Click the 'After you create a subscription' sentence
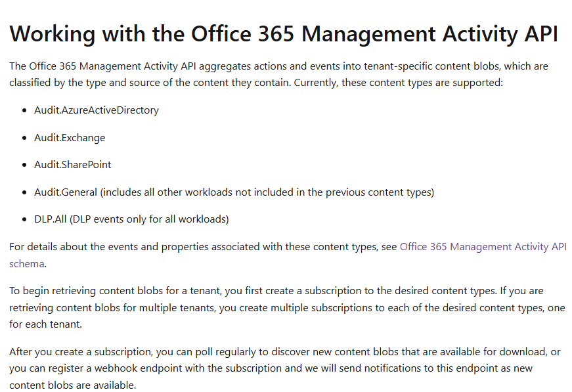This screenshot has width=572, height=392. coord(284,368)
